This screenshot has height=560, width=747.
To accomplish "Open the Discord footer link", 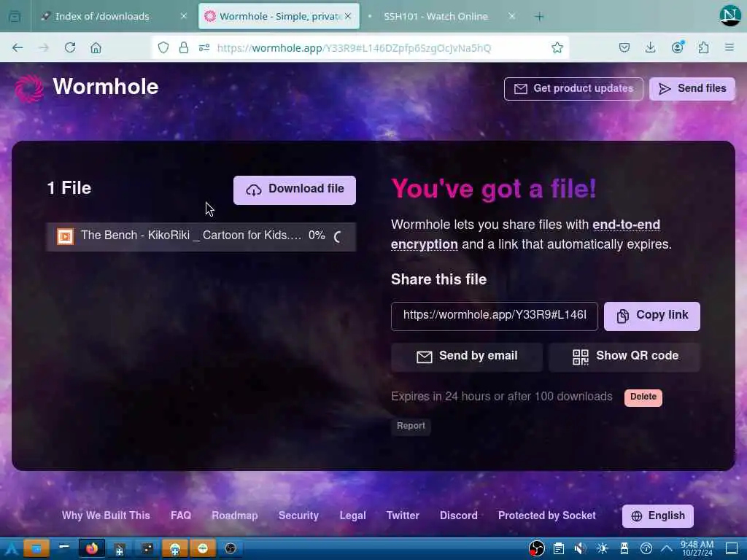I will [458, 516].
